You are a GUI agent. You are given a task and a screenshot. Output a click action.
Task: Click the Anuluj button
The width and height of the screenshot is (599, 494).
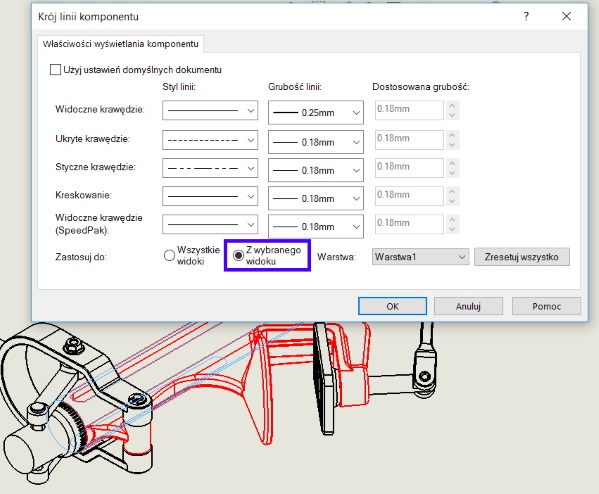click(468, 306)
